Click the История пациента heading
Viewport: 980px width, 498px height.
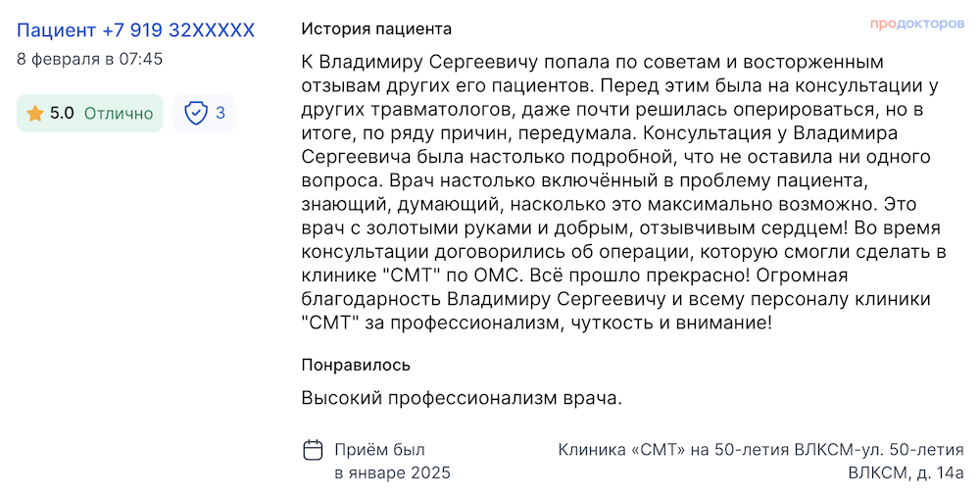tap(376, 28)
